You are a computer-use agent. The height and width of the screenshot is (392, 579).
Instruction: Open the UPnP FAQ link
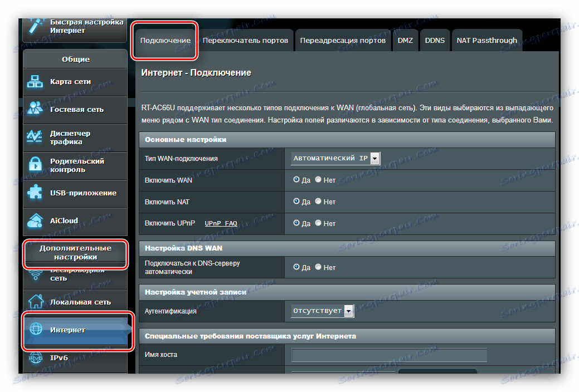221,223
